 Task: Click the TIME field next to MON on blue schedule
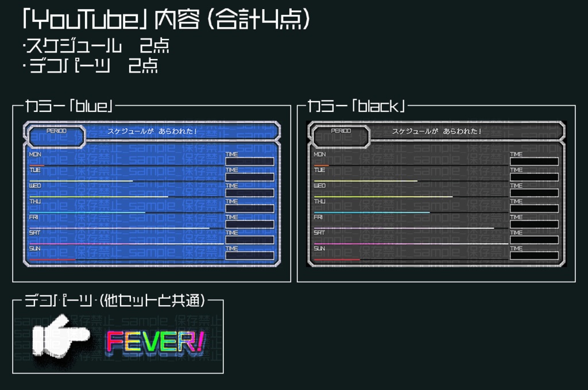coord(249,161)
